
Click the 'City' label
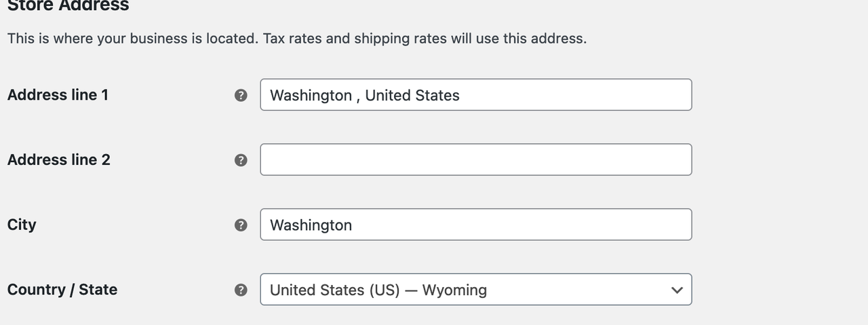(x=22, y=225)
